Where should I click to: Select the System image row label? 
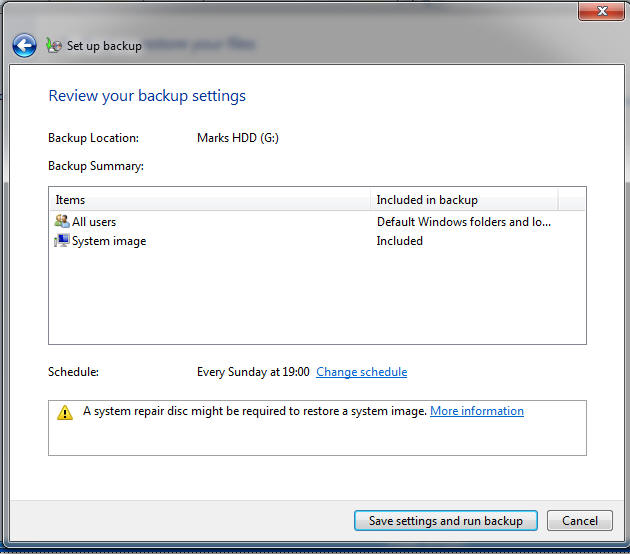coord(109,241)
